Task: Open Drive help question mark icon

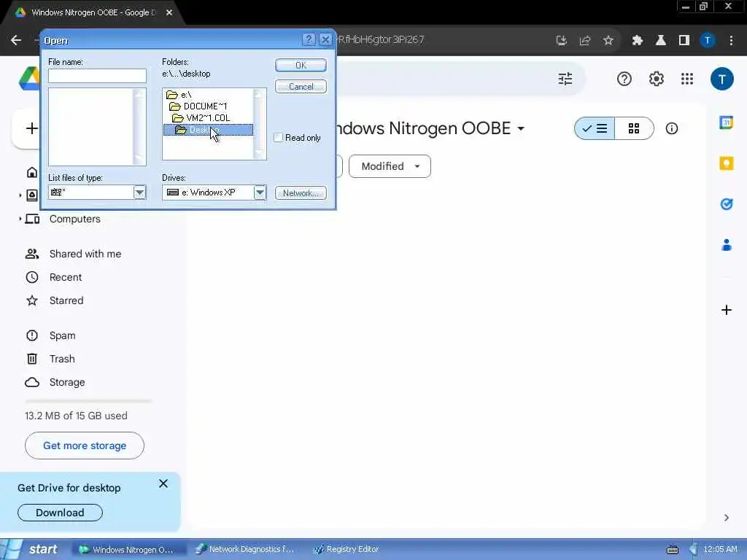Action: click(x=624, y=79)
